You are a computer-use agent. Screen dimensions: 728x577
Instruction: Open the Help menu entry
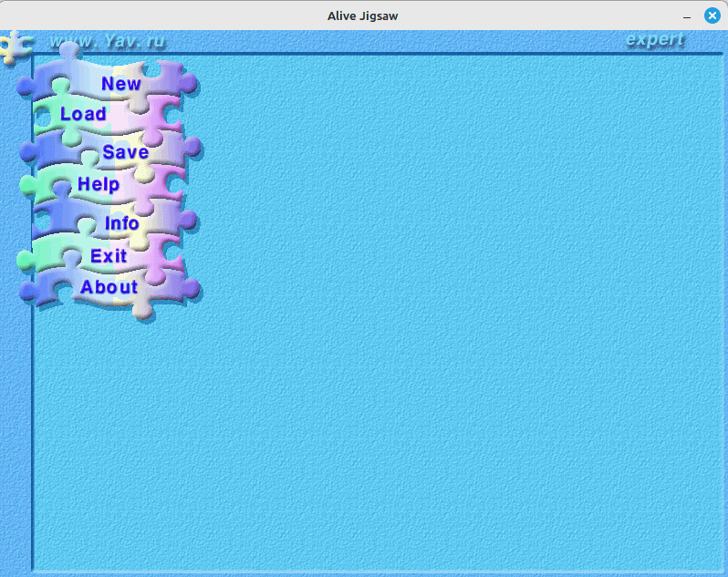tap(103, 184)
